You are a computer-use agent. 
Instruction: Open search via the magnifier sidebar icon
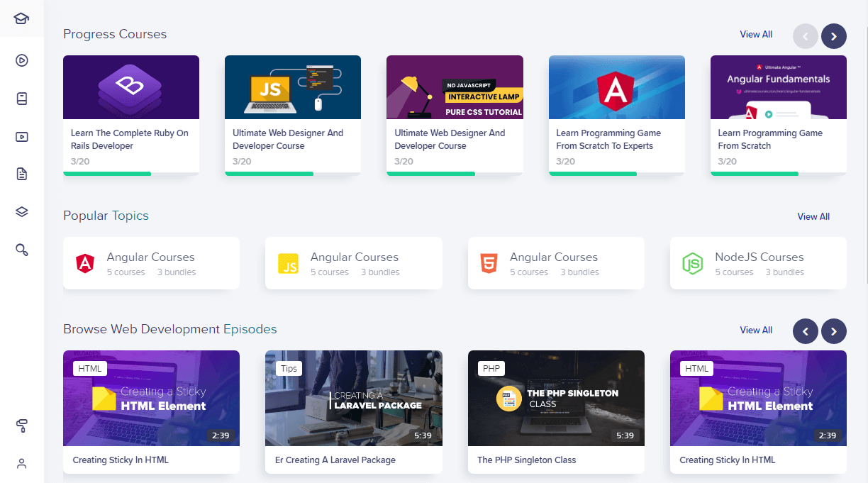(x=21, y=249)
